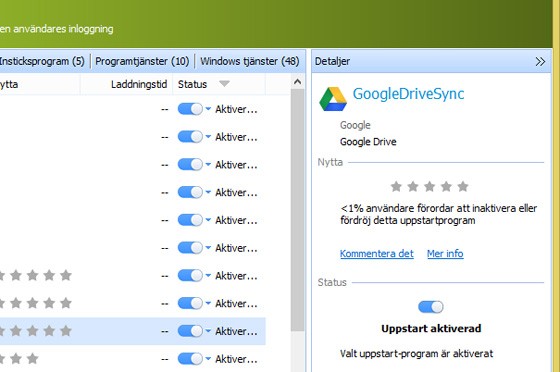Screen dimensions: 560x372
Task: Open the Kommentera det link
Action: coord(377,253)
